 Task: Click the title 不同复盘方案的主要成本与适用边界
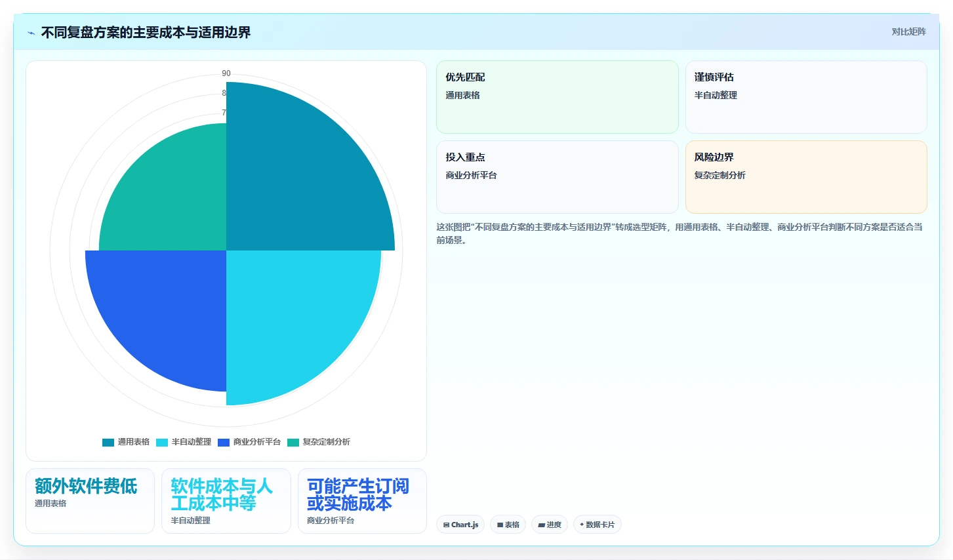(x=146, y=32)
